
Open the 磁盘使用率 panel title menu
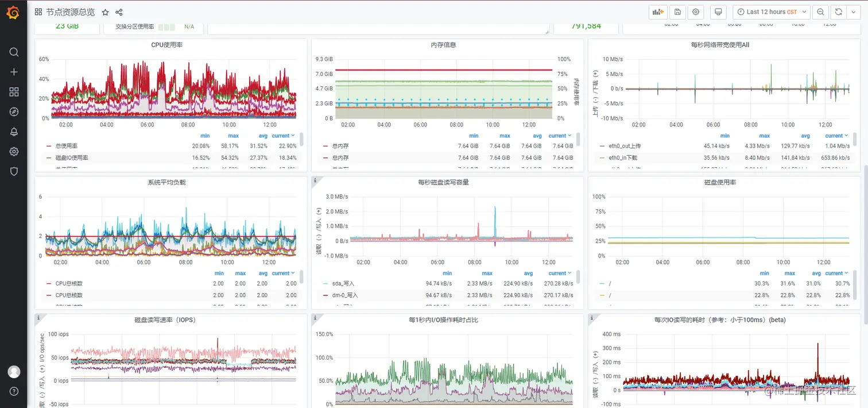pyautogui.click(x=720, y=182)
